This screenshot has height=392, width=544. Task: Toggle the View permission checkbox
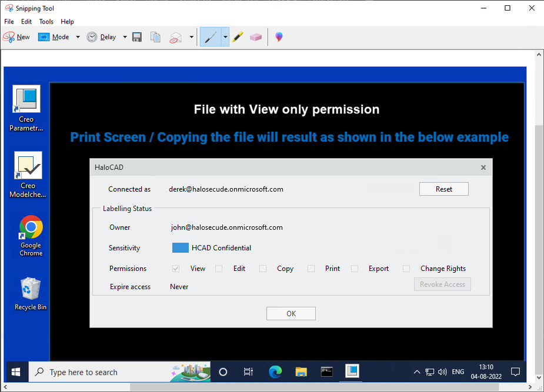176,269
